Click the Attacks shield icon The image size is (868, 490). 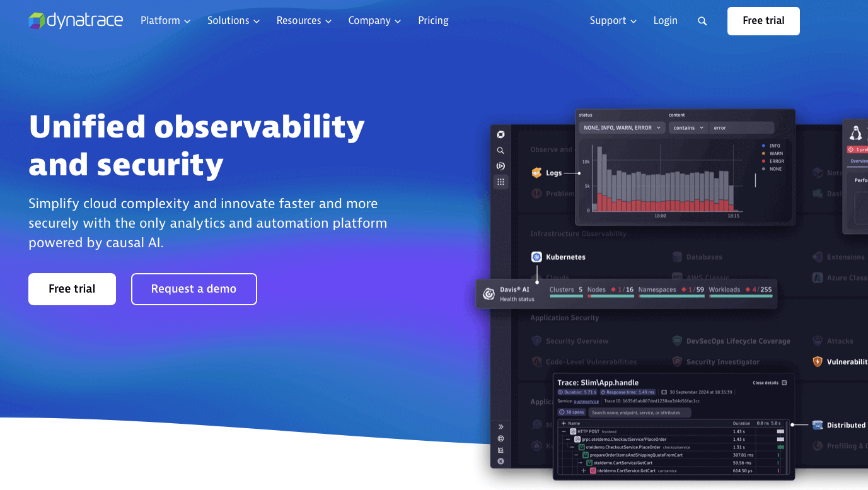pyautogui.click(x=818, y=341)
